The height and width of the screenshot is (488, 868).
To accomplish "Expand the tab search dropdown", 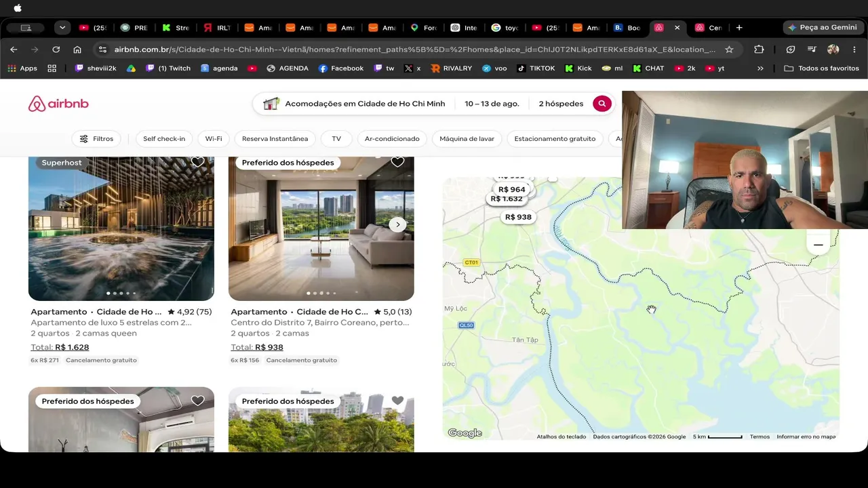I will tap(62, 28).
